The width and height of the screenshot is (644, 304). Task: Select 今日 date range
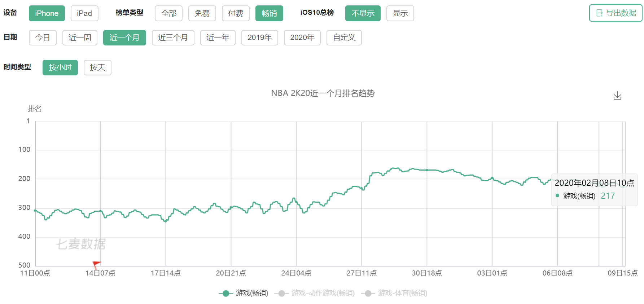(x=43, y=38)
